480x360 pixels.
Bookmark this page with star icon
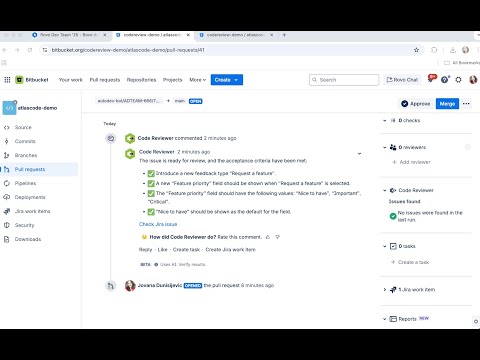pos(416,50)
